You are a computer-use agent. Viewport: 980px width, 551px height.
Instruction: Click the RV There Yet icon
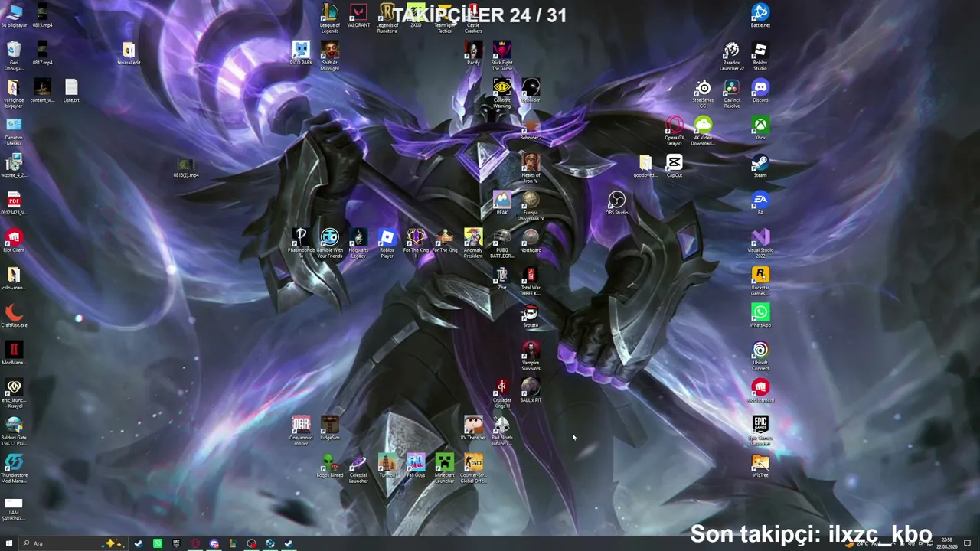(473, 429)
